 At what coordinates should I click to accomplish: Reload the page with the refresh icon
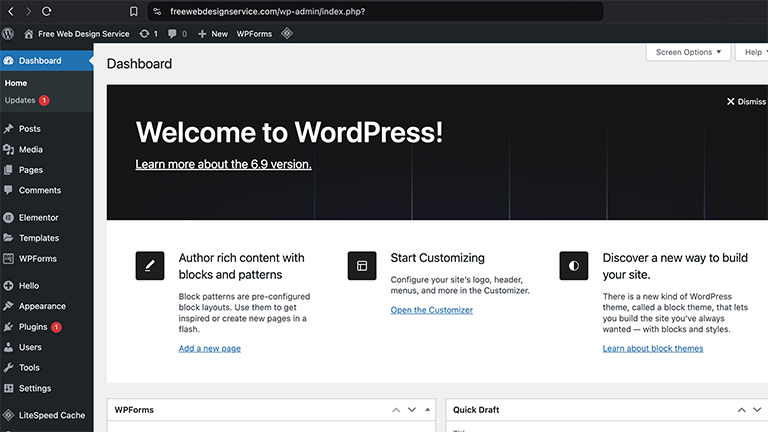(47, 11)
